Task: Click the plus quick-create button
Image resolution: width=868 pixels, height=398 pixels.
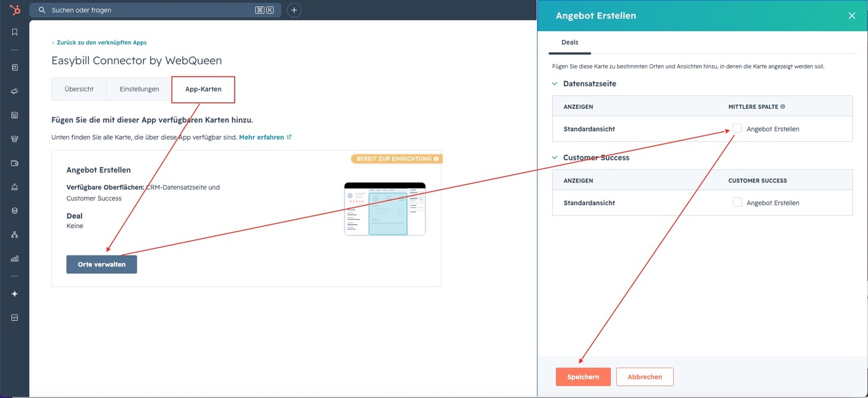Action: pyautogui.click(x=294, y=10)
